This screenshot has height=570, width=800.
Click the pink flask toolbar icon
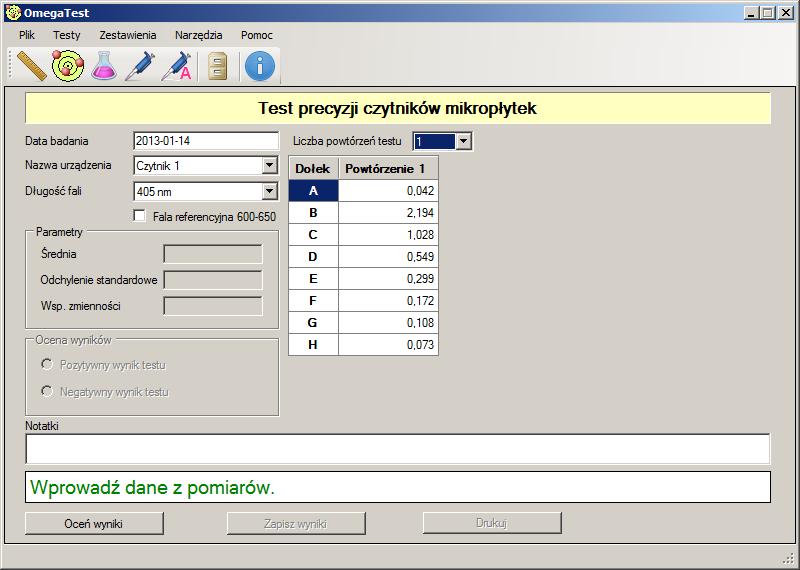pos(104,66)
